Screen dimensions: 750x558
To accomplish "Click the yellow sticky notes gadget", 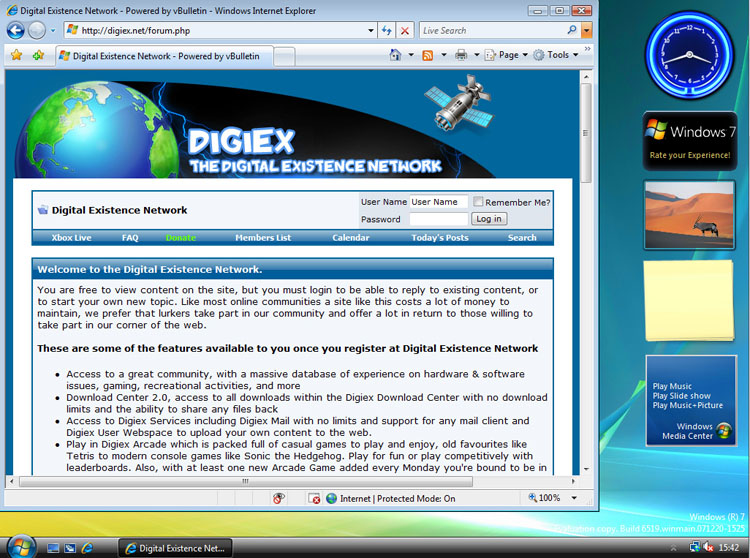I will (x=689, y=300).
